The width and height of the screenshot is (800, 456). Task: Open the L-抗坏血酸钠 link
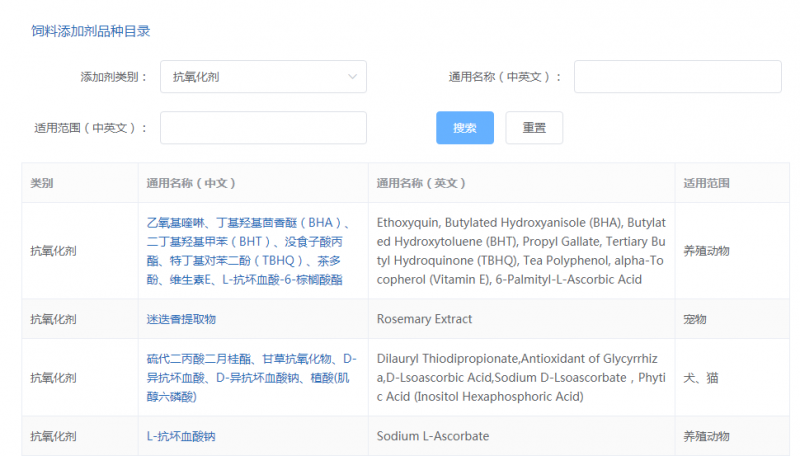[x=181, y=436]
